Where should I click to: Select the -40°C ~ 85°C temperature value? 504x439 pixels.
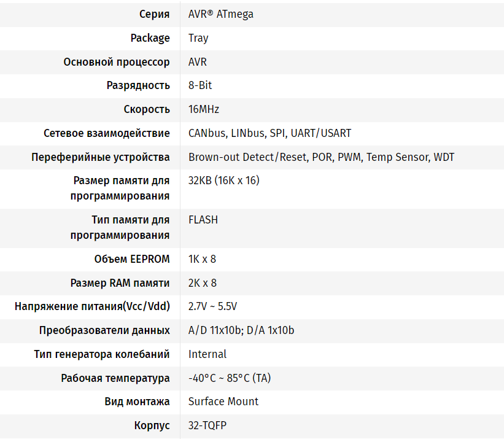230,378
